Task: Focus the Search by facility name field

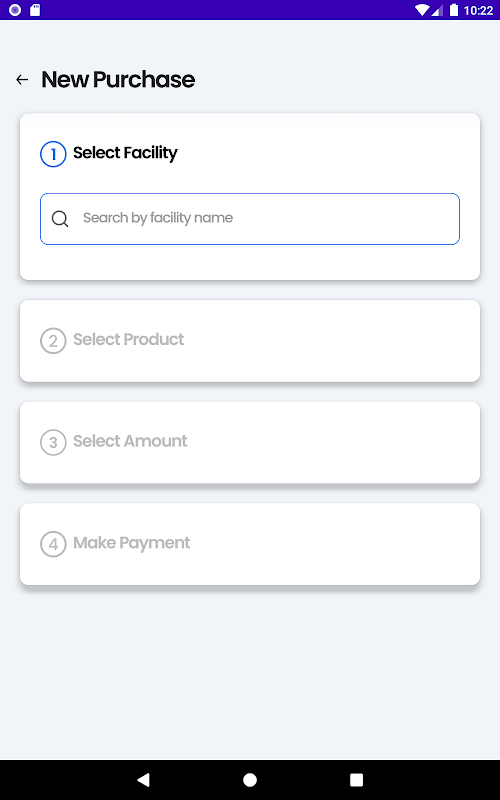Action: click(250, 219)
